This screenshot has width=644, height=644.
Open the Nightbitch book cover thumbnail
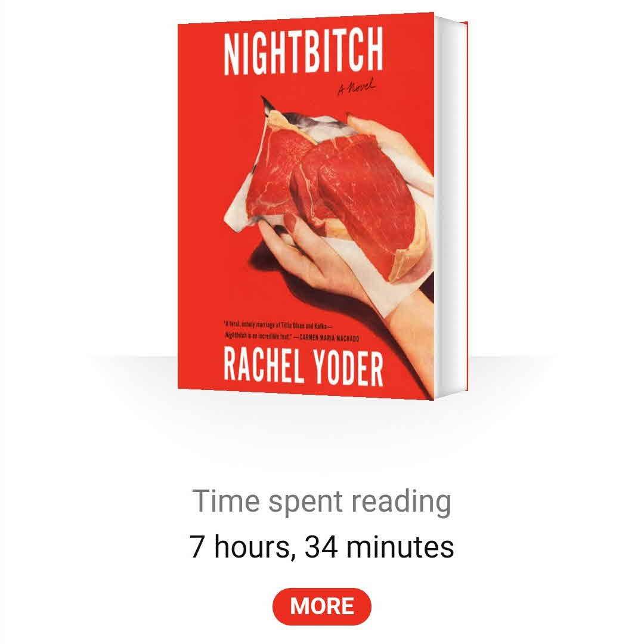(323, 206)
